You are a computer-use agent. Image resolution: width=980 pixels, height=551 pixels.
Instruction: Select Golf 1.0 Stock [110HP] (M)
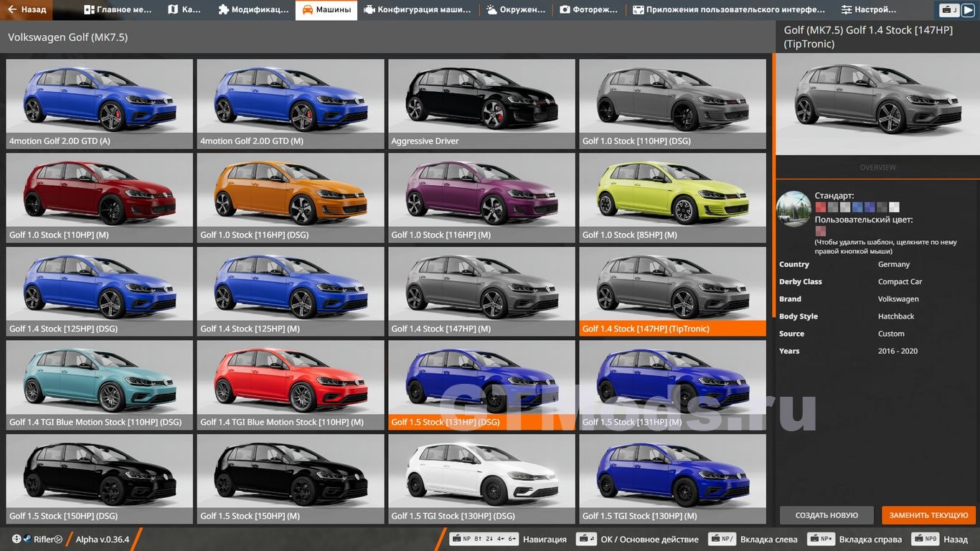pos(100,198)
